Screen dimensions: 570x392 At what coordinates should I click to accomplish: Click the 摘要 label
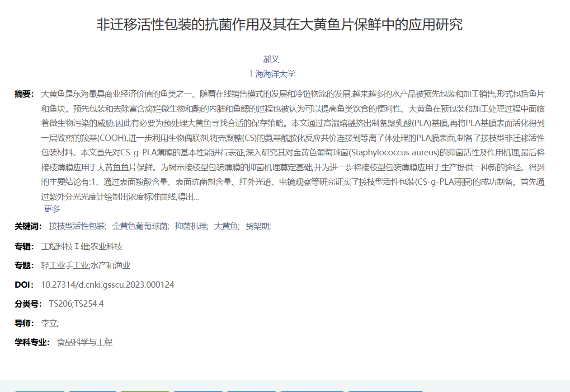click(x=24, y=94)
